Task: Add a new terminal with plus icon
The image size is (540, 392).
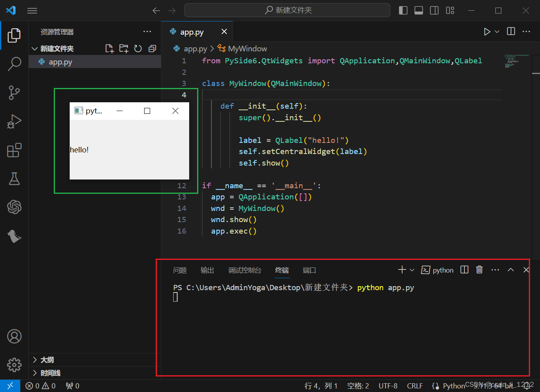Action: 402,270
